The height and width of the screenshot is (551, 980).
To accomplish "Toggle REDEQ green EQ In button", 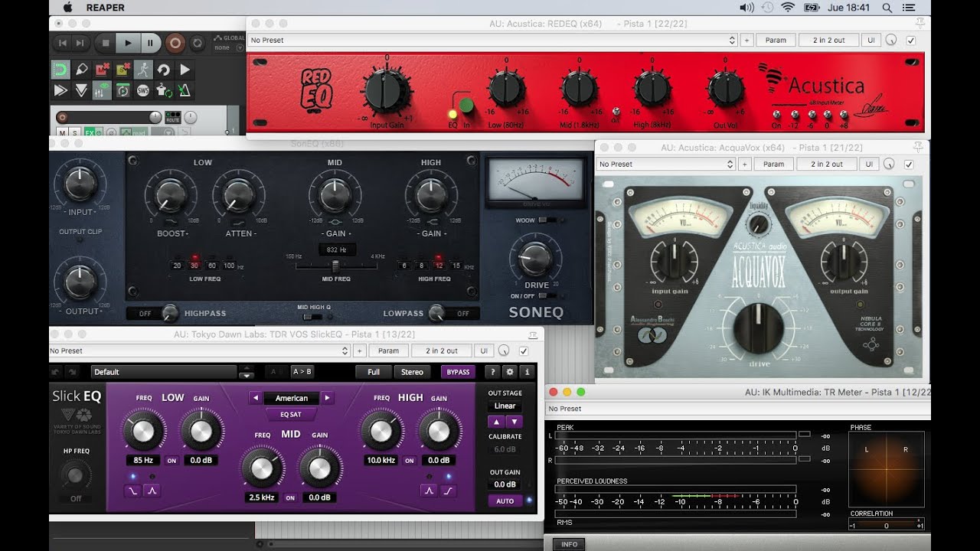I will click(x=466, y=105).
